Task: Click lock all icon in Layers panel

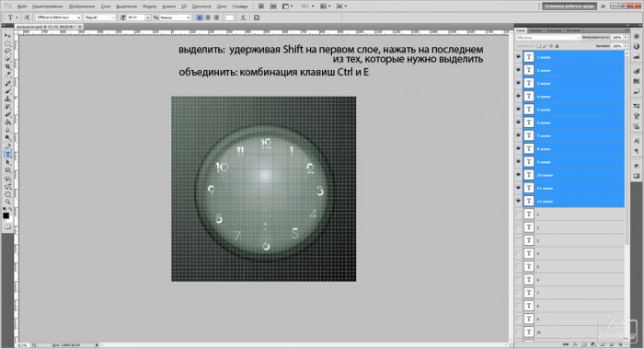Action: pos(557,46)
